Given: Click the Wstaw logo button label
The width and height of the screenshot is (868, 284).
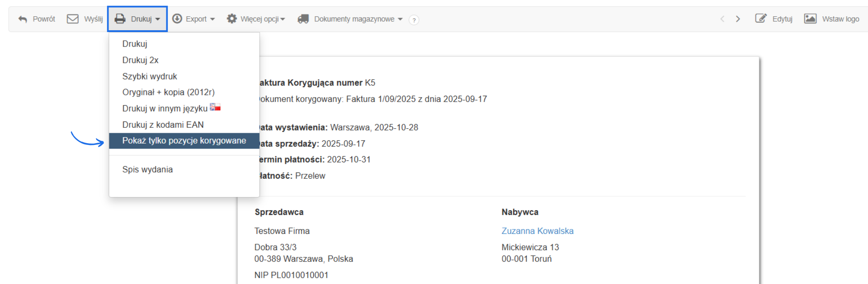Looking at the screenshot, I should pos(840,19).
